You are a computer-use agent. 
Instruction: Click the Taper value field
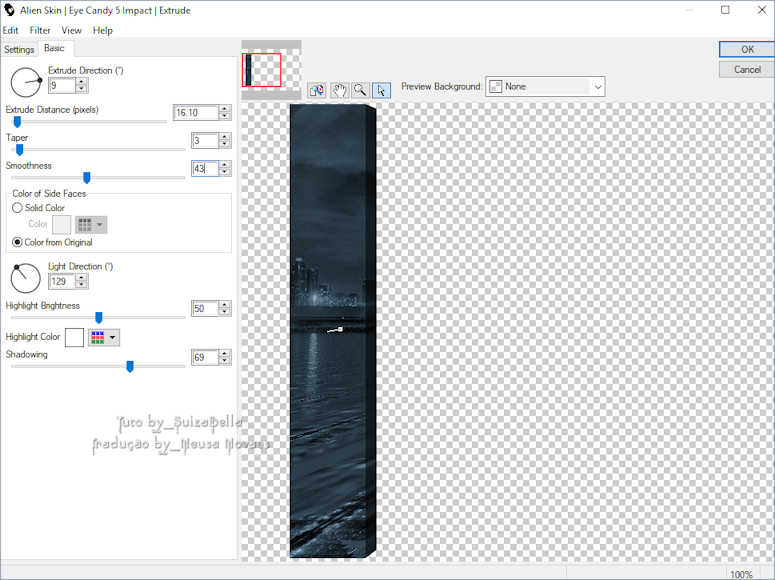click(x=205, y=141)
